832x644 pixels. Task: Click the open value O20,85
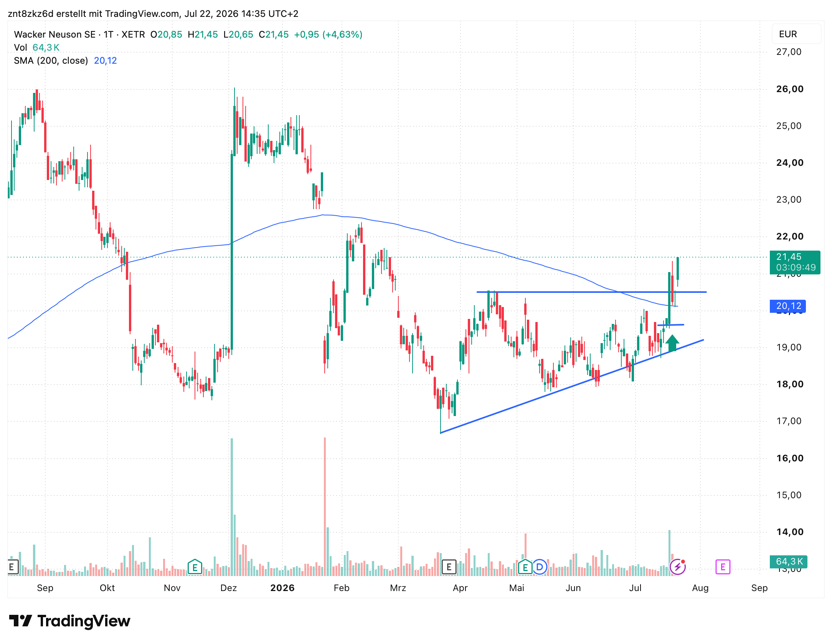pos(166,35)
